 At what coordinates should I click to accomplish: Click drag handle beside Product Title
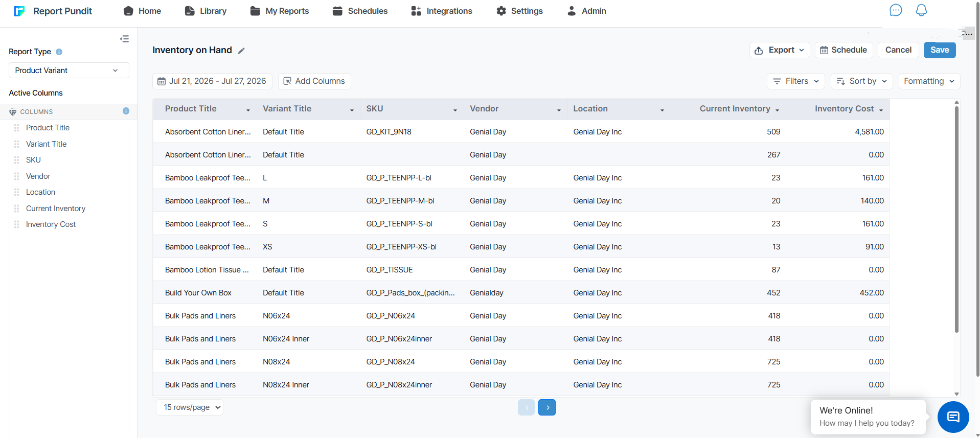(17, 128)
